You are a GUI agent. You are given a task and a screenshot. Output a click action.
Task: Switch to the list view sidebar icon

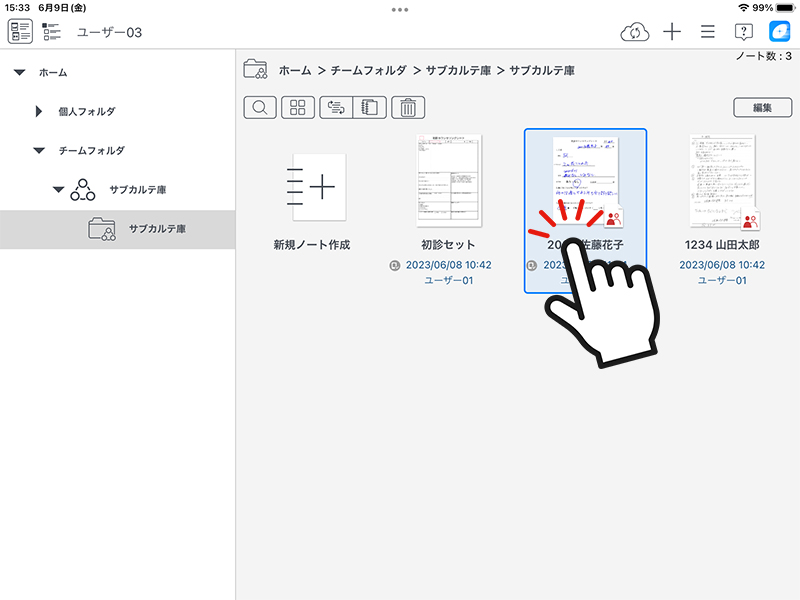[52, 32]
